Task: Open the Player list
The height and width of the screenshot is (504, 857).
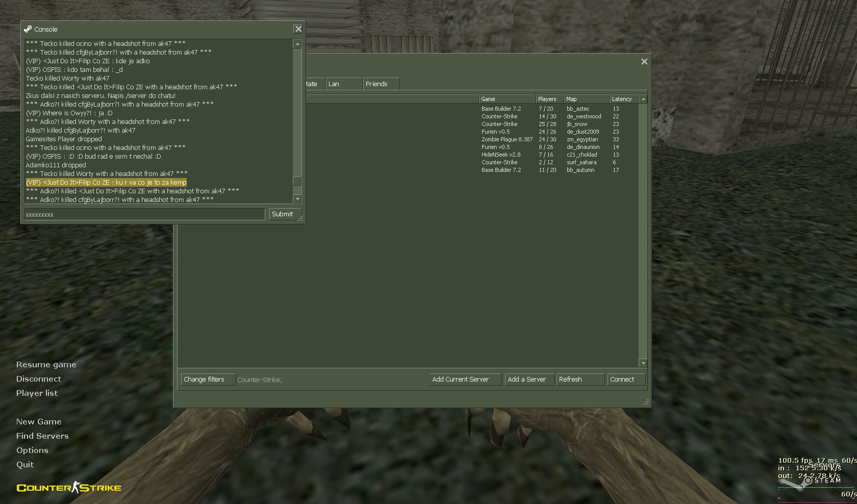Action: pos(37,393)
